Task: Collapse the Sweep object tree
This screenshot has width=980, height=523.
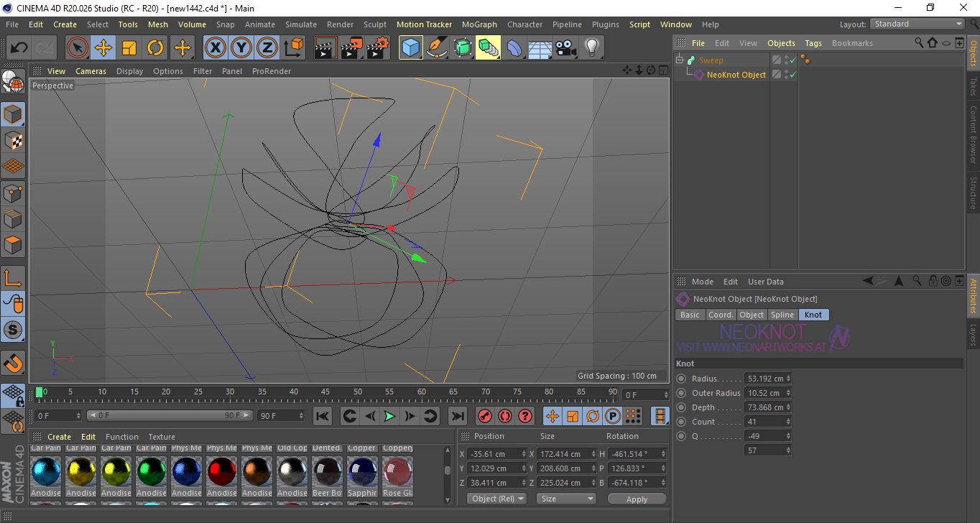Action: pyautogui.click(x=680, y=60)
